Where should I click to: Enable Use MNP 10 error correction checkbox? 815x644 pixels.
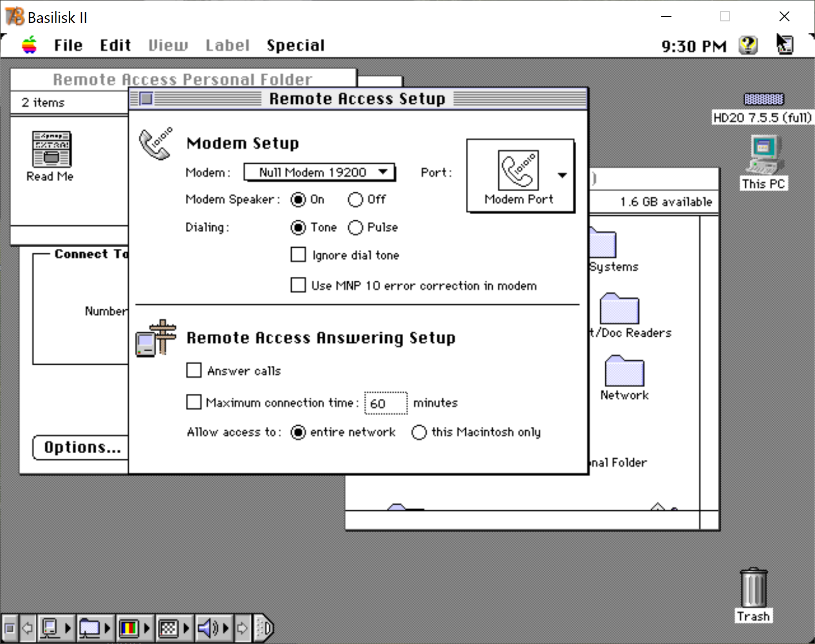click(298, 285)
